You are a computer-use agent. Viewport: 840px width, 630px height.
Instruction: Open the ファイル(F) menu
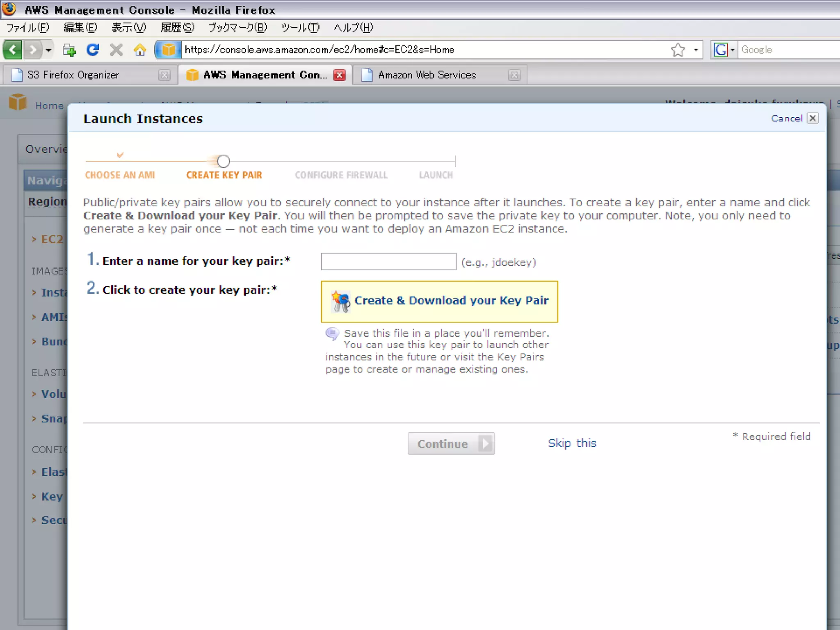27,27
